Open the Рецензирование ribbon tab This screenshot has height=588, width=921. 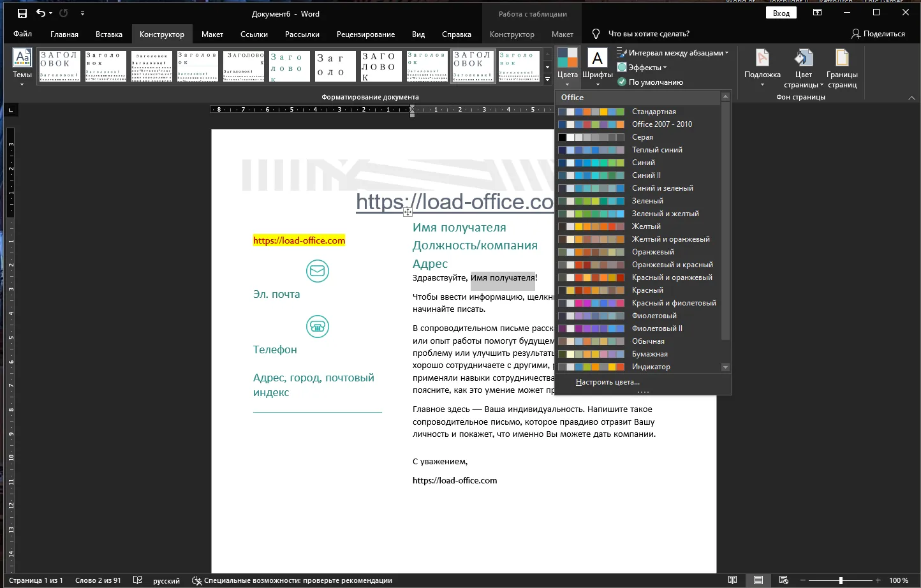(x=365, y=34)
